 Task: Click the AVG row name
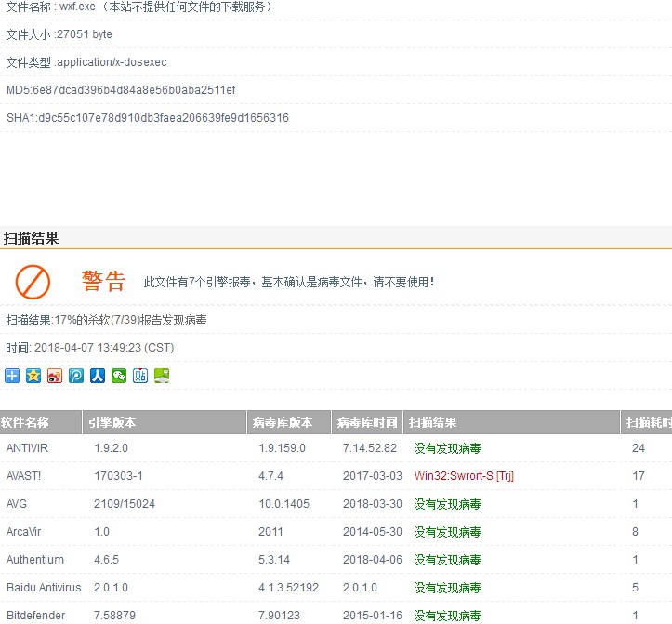17,504
